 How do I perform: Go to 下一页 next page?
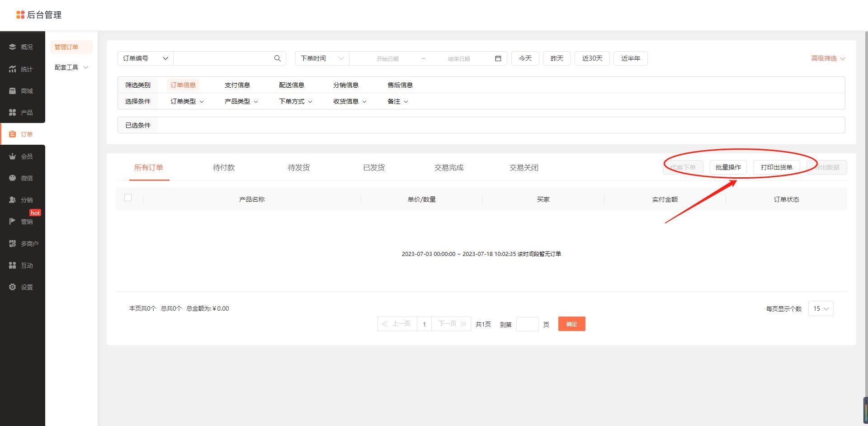pos(451,324)
